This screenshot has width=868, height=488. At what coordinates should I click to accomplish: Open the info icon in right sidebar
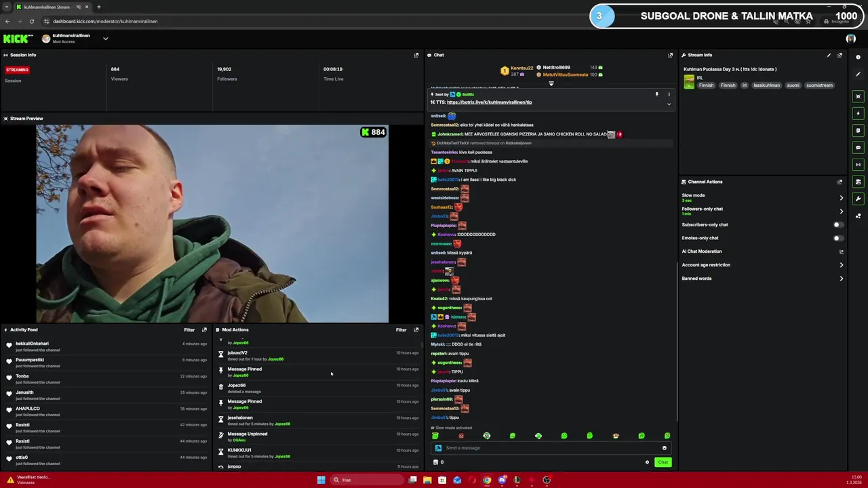[858, 57]
